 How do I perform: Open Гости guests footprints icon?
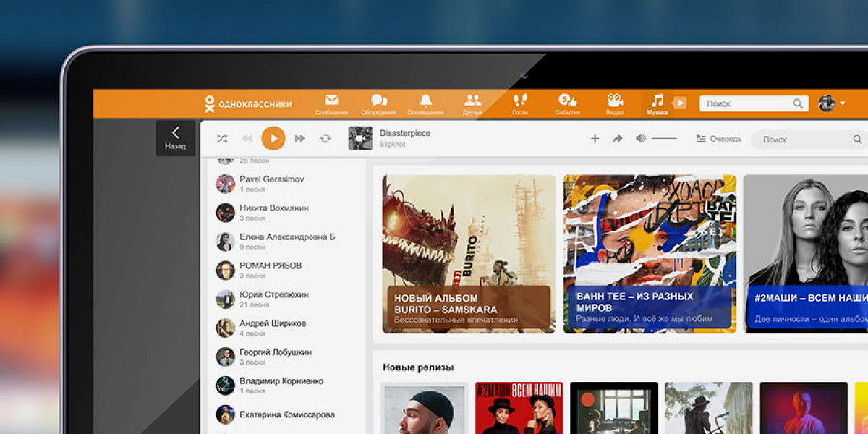coord(520,101)
